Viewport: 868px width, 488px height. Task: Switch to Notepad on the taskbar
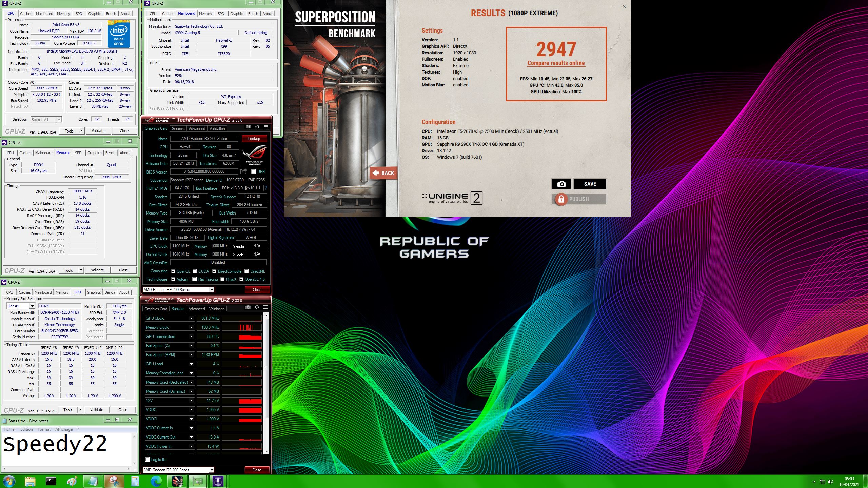pos(93,481)
